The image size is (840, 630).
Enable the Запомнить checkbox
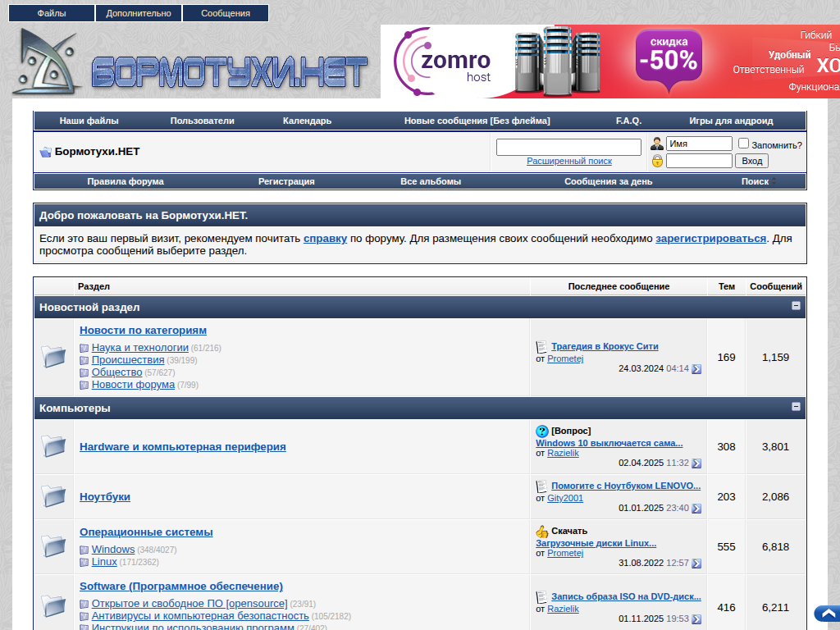tap(743, 144)
